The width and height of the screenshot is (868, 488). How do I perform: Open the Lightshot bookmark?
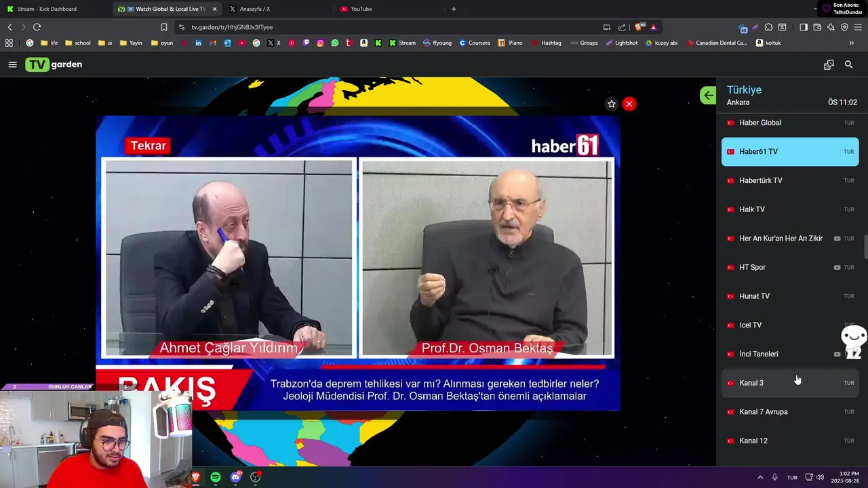click(x=622, y=43)
